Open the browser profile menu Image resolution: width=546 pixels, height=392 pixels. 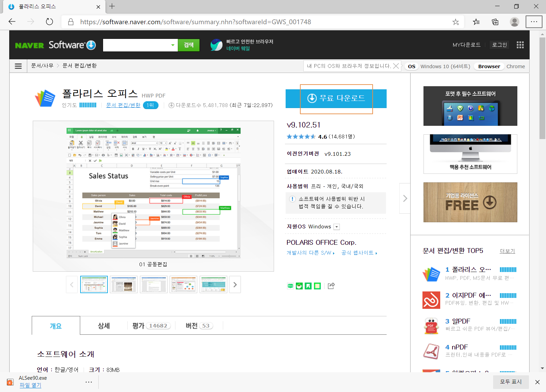tap(514, 22)
